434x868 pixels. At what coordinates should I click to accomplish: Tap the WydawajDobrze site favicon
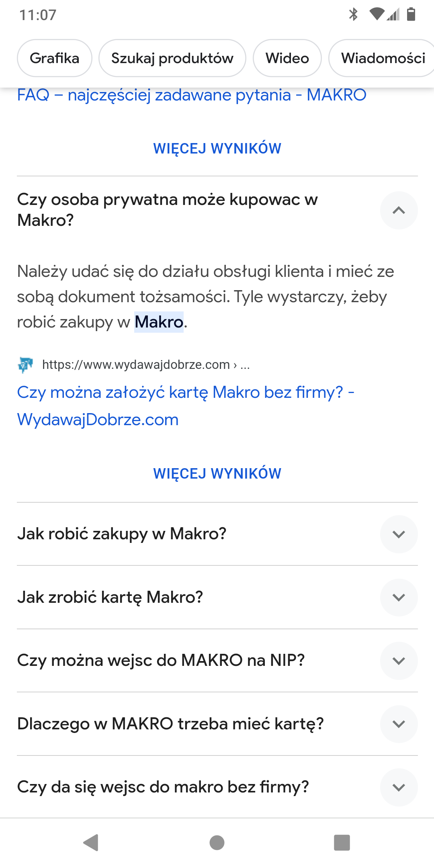pyautogui.click(x=26, y=364)
